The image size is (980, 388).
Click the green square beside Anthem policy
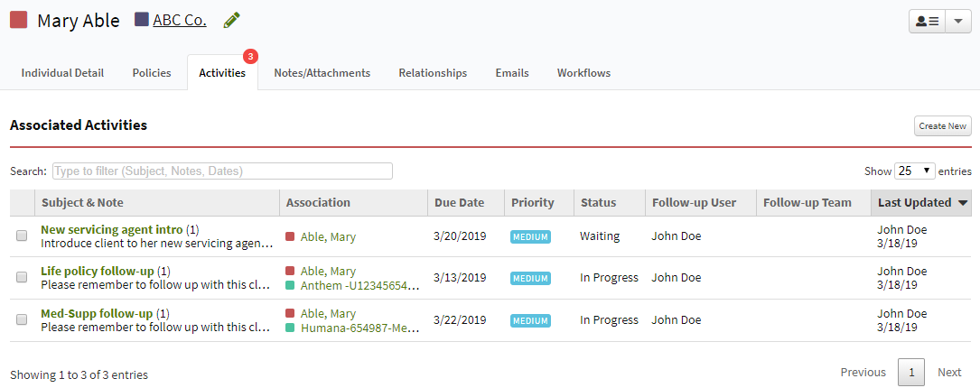tap(290, 285)
